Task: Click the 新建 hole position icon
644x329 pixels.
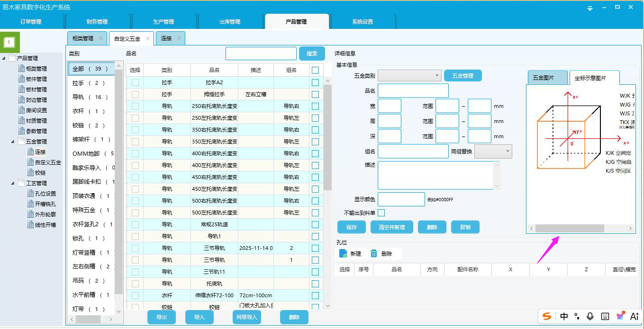Action: 343,254
